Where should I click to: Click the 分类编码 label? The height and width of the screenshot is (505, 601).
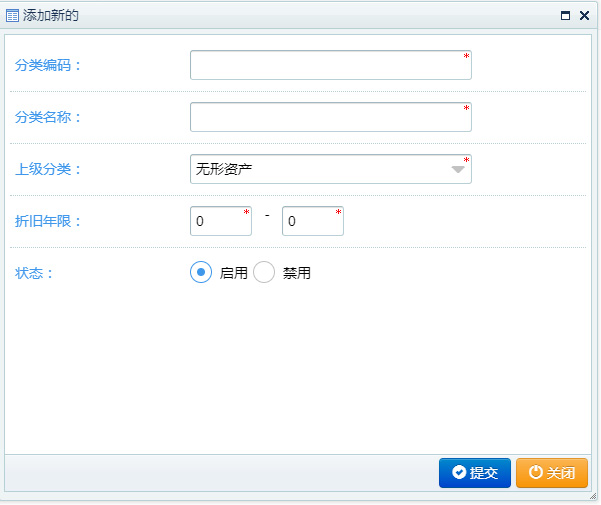[48, 65]
